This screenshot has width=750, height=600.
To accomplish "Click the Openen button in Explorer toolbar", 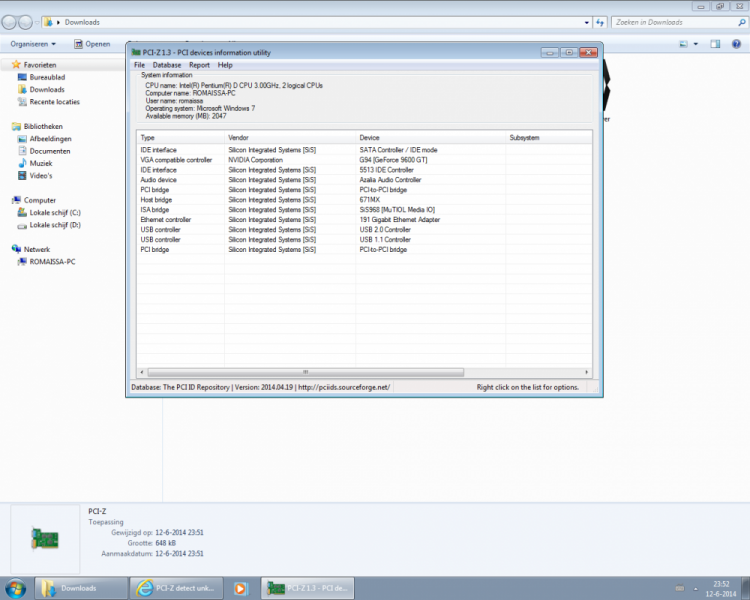I will tap(93, 44).
